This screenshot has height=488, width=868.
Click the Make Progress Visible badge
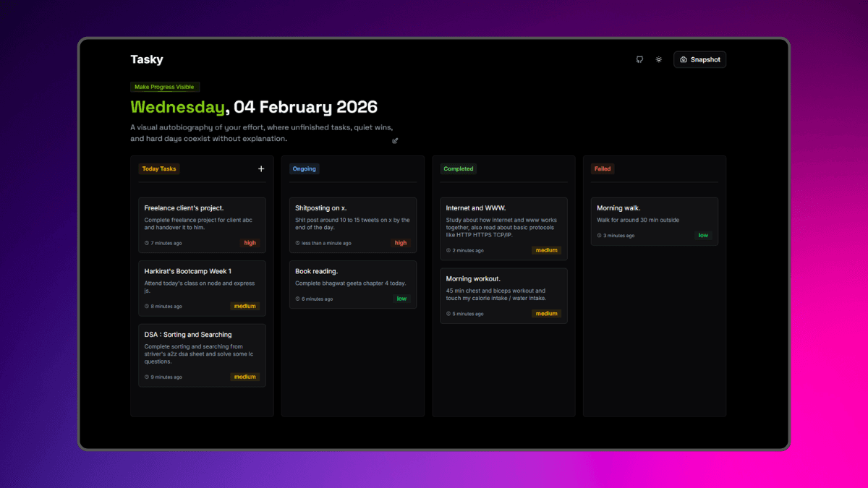[x=164, y=87]
